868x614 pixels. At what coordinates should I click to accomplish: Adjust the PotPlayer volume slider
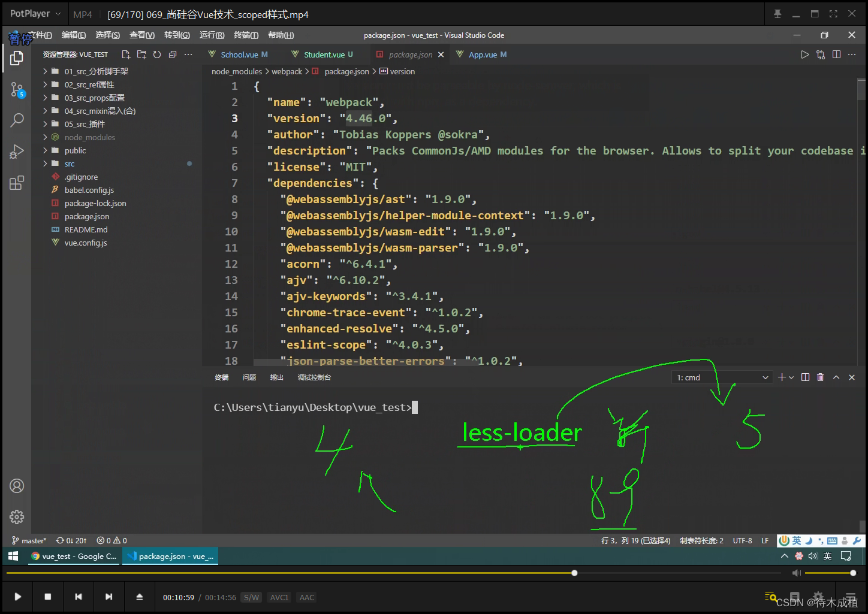[829, 573]
